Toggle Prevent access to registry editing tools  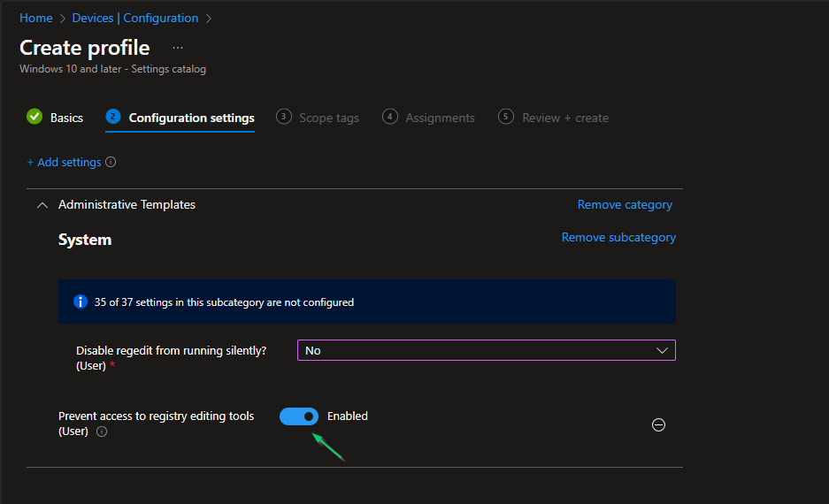pyautogui.click(x=299, y=416)
